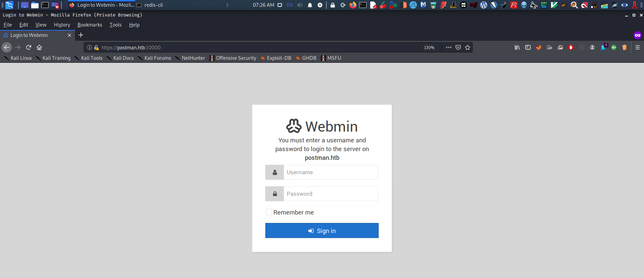Image resolution: width=644 pixels, height=278 pixels.
Task: Open the Bookmarks menu
Action: point(90,25)
